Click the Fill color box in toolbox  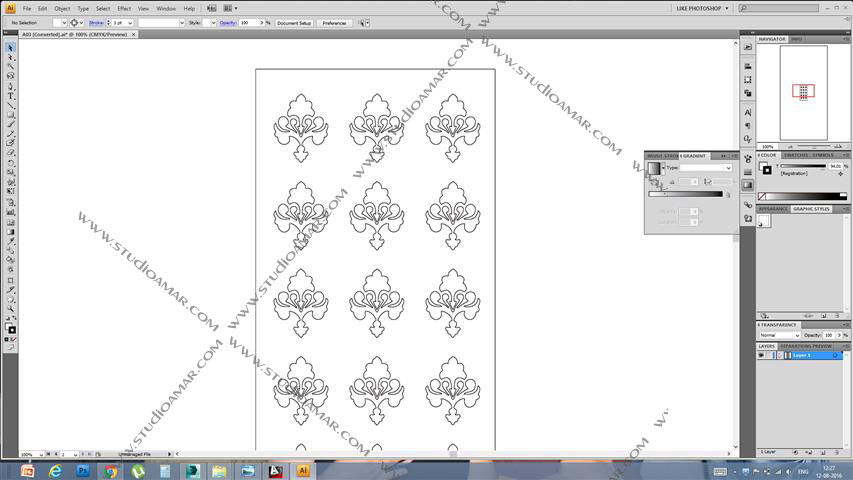[9, 327]
